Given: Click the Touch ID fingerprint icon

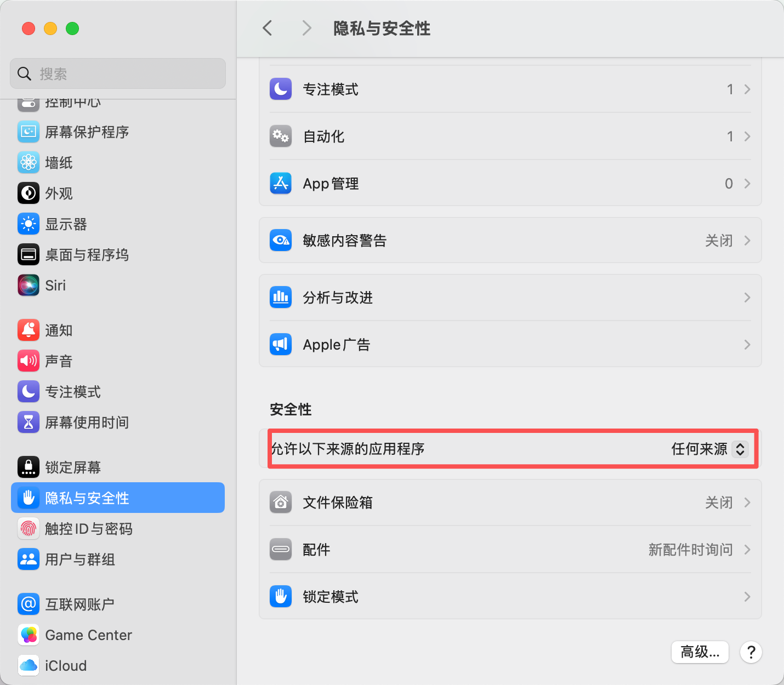Looking at the screenshot, I should point(29,529).
